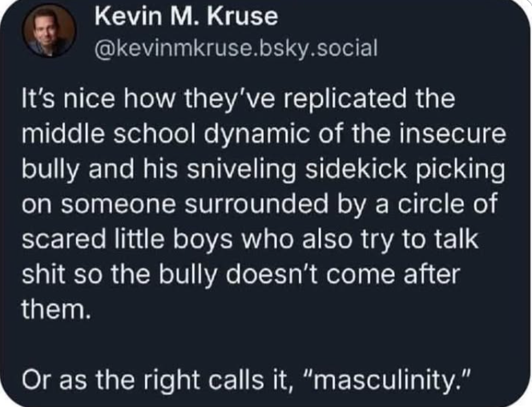Viewport: 532px width, 407px height.
Task: Click the word "masculinity" in quotes
Action: (x=388, y=380)
